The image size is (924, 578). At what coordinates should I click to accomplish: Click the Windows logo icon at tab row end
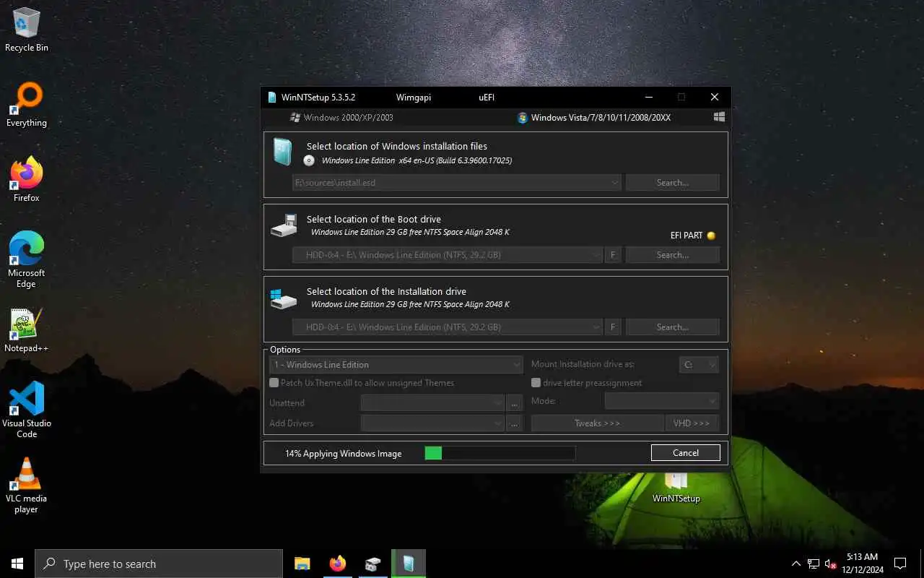coord(719,117)
